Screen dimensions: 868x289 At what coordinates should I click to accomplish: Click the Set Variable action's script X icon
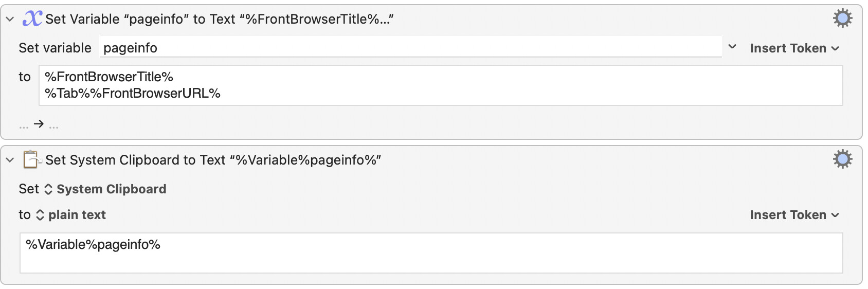(32, 19)
